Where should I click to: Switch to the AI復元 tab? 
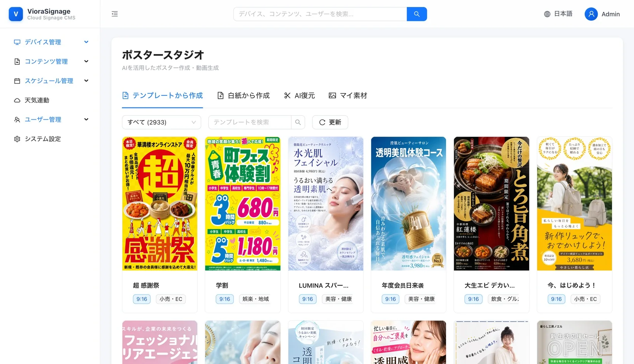click(300, 95)
